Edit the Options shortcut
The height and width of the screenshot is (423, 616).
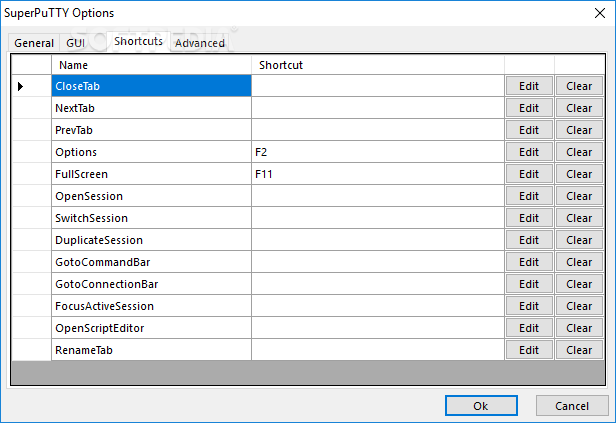[x=529, y=152]
